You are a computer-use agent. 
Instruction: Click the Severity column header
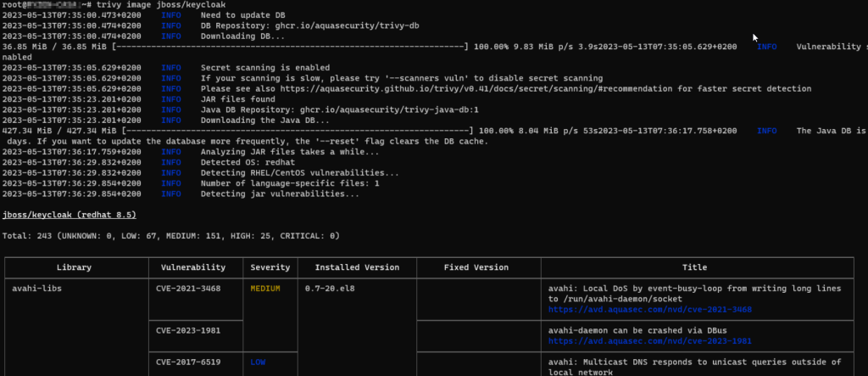click(x=270, y=267)
